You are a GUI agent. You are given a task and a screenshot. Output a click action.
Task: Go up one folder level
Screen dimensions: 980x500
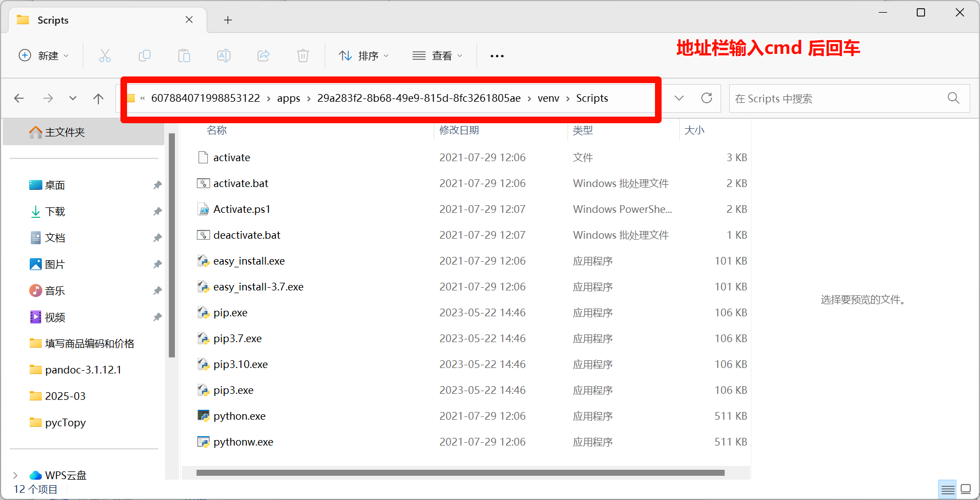98,98
